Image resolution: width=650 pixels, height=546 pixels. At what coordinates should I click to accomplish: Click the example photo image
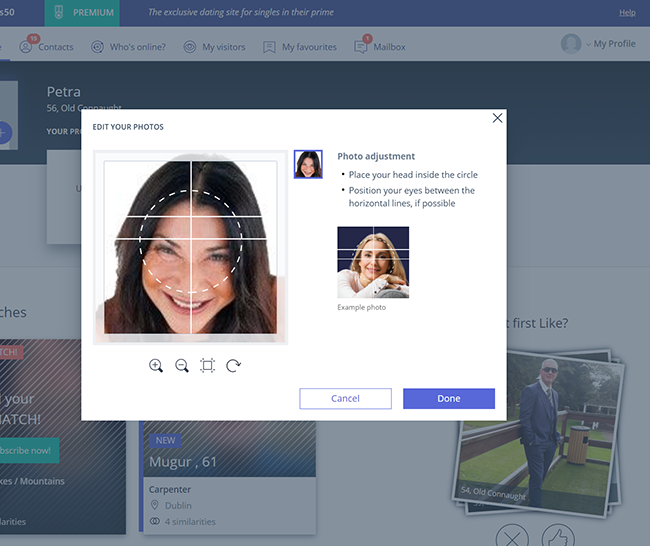[373, 262]
